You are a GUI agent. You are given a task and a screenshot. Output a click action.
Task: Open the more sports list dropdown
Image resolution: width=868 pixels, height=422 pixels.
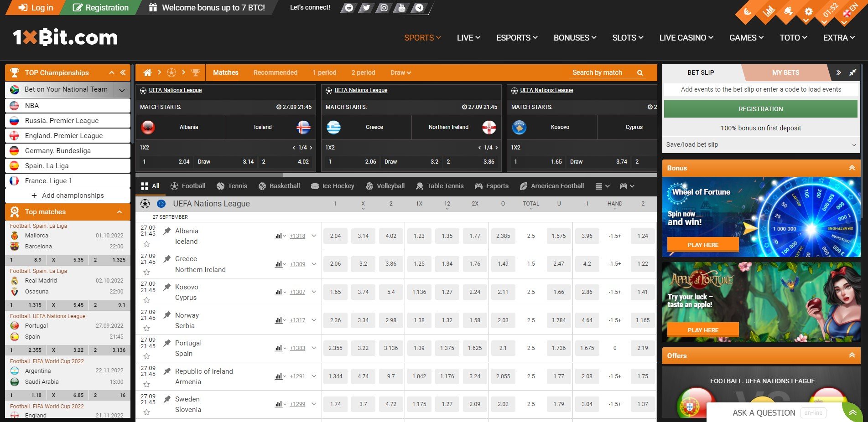pos(602,186)
